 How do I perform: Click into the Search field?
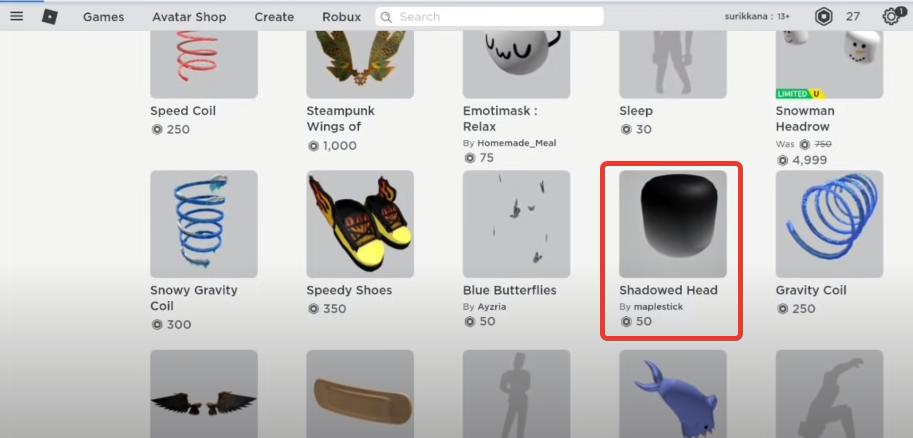[x=490, y=17]
